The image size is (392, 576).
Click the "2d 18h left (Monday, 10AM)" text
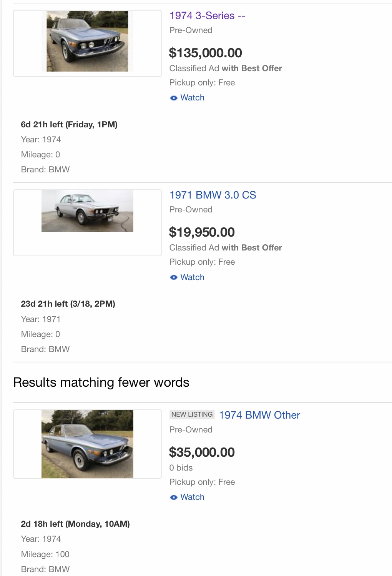(75, 524)
